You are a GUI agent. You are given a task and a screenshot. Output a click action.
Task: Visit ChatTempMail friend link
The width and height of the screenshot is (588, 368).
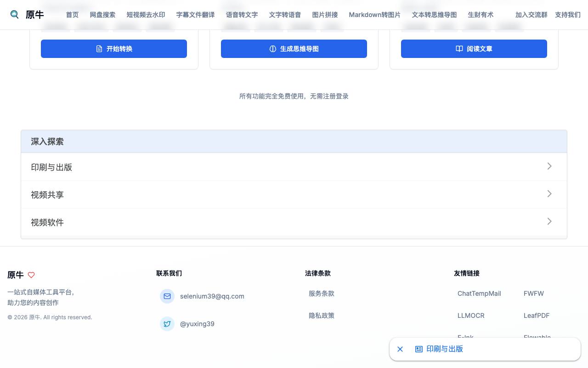click(479, 293)
